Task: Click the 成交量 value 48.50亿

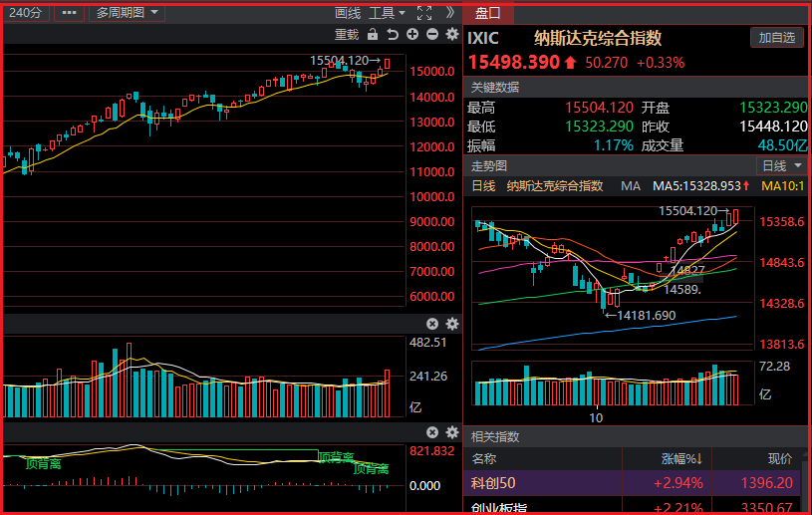Action: 782,145
